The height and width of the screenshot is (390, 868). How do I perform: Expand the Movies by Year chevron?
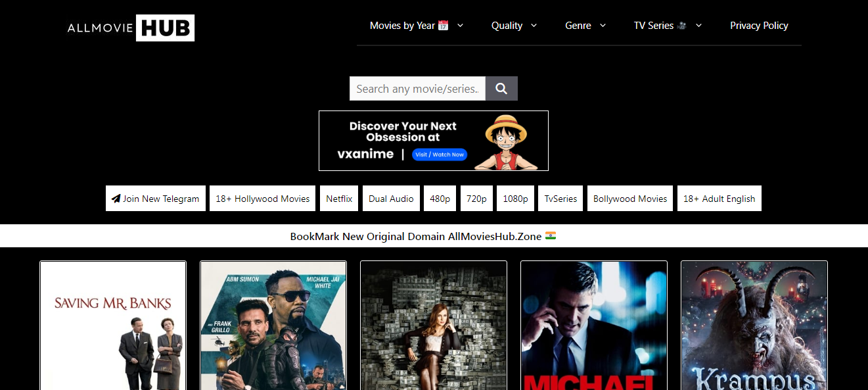[460, 26]
